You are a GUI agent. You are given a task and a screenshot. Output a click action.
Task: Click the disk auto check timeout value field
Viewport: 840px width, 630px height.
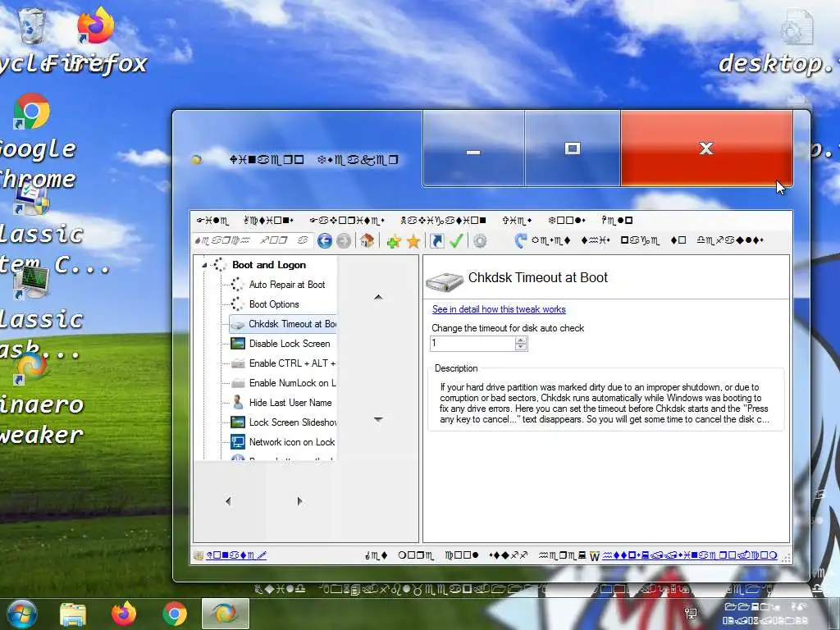pyautogui.click(x=472, y=344)
